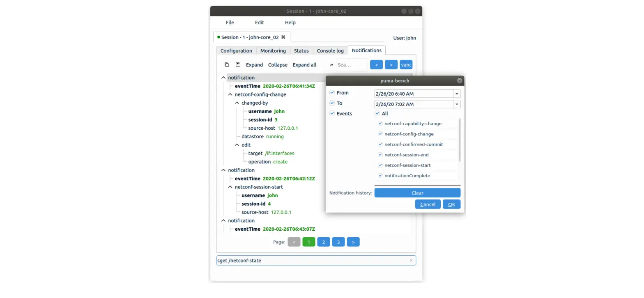Select the target /if:interfaces row
Image resolution: width=644 pixels, height=298 pixels.
tap(271, 153)
